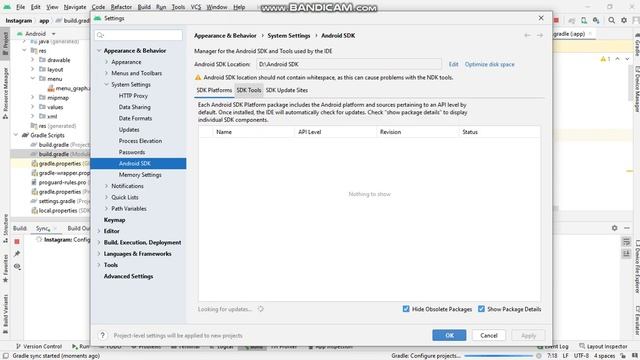Image resolution: width=640 pixels, height=360 pixels.
Task: Expand the Appearance settings node
Action: [107, 62]
